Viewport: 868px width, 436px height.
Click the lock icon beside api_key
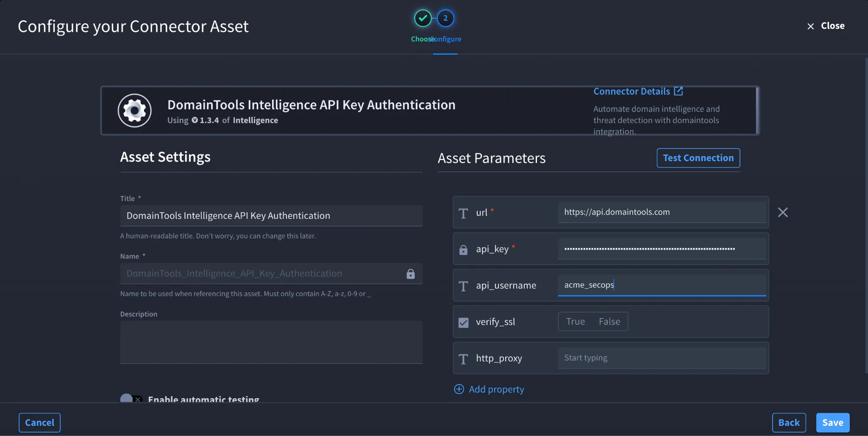[463, 249]
